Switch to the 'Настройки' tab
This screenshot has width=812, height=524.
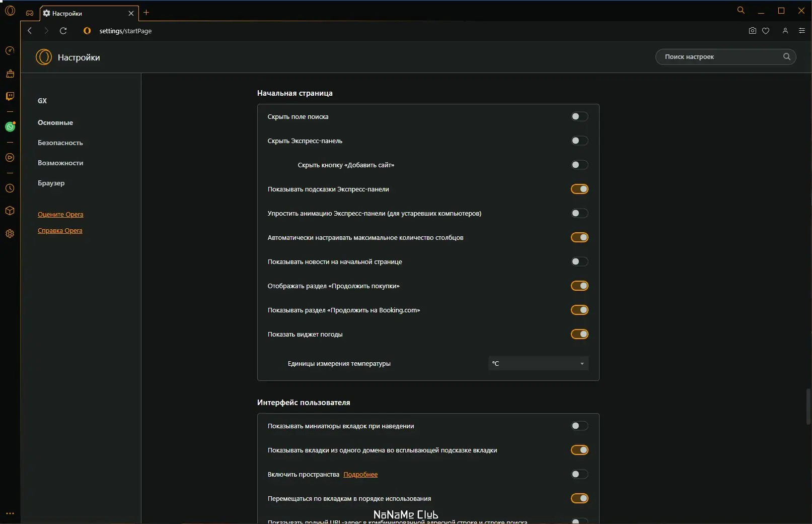[83, 13]
